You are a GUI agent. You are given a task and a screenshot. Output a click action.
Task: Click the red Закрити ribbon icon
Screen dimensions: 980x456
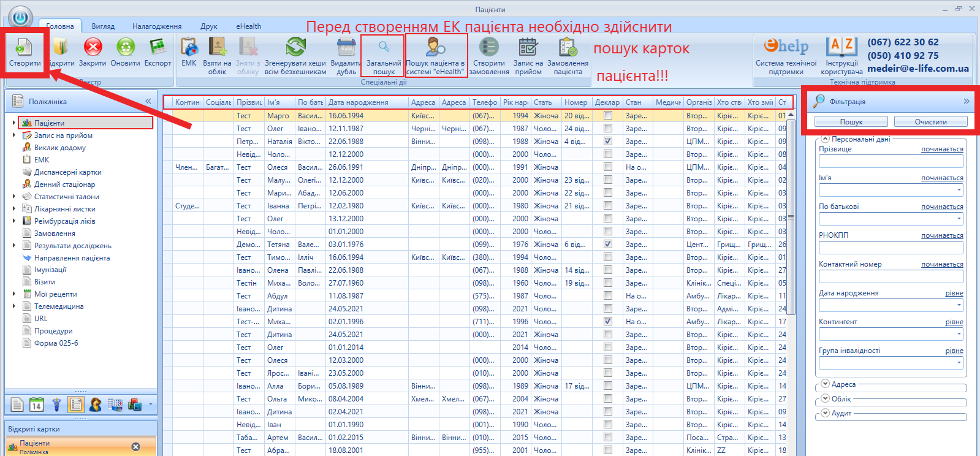[93, 47]
